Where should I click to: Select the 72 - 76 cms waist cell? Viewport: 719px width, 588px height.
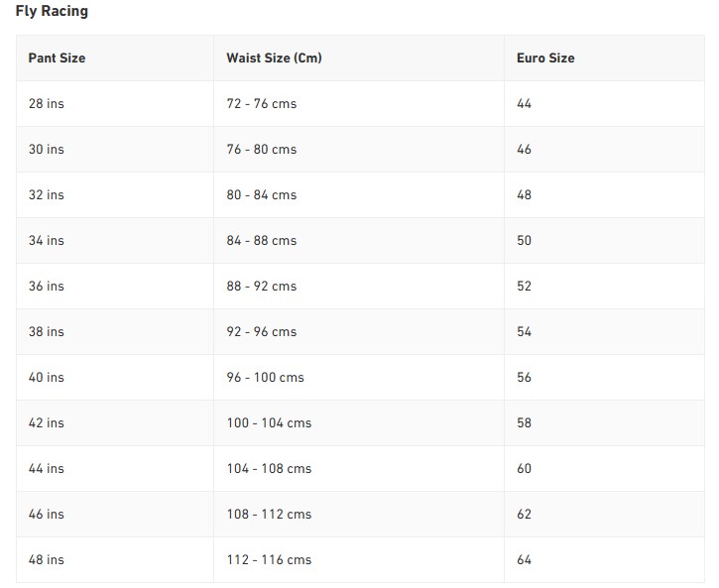coord(261,104)
